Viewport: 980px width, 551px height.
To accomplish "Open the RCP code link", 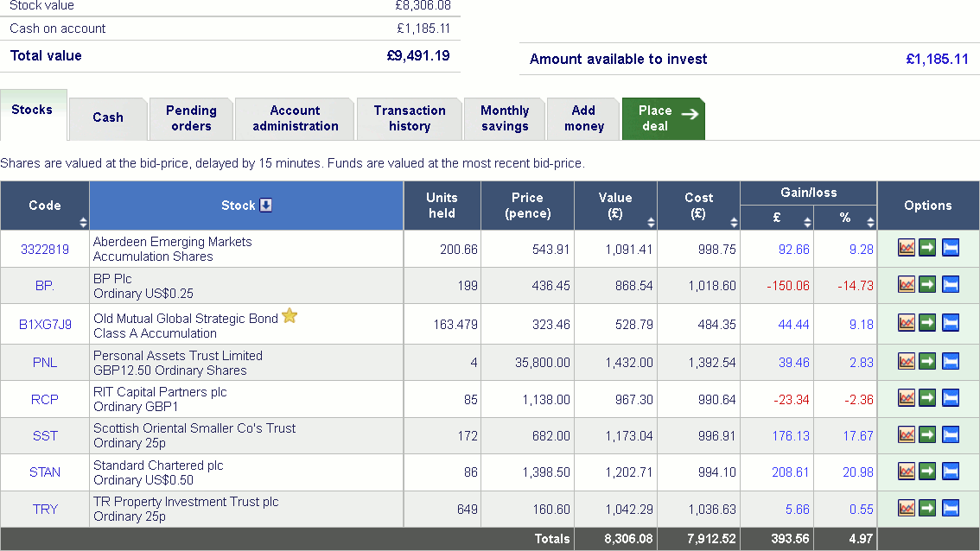I will point(45,399).
